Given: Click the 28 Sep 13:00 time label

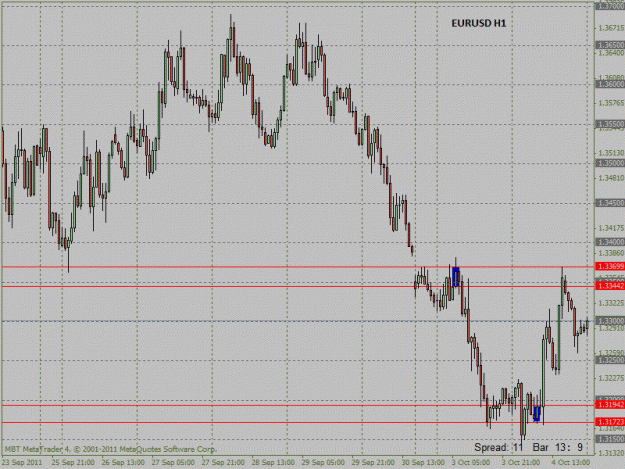Looking at the screenshot, I should point(273,463).
